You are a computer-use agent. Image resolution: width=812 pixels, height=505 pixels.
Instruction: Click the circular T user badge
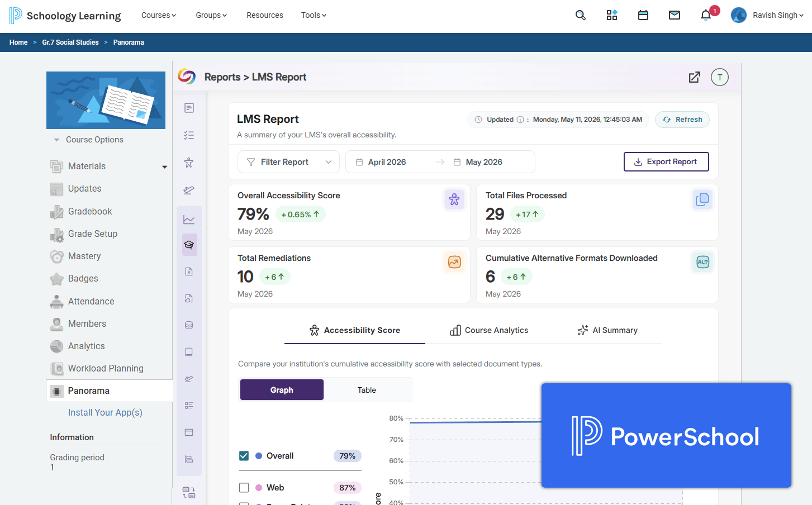click(x=720, y=77)
